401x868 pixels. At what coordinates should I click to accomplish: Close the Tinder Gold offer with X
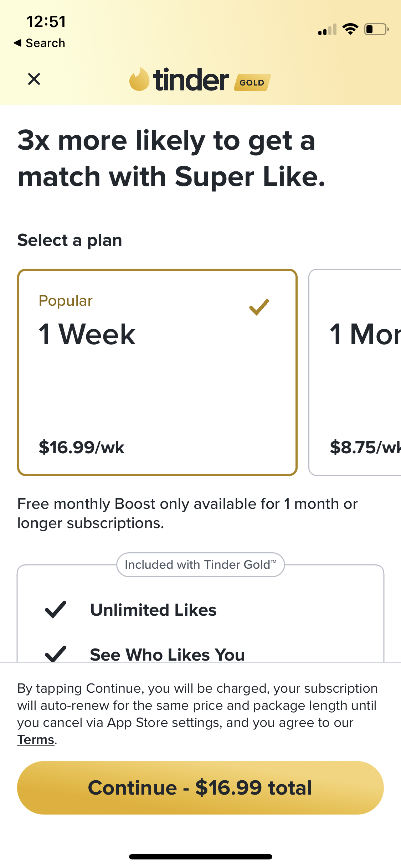(x=34, y=79)
